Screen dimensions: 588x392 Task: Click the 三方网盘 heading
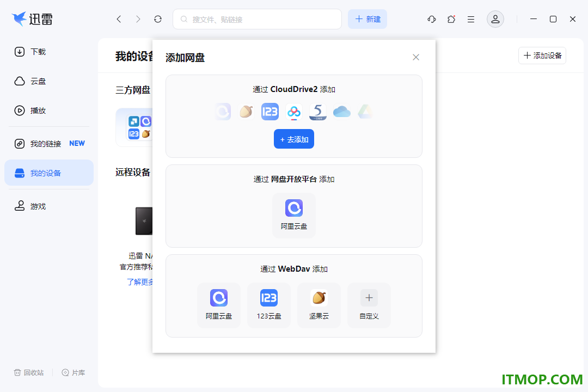click(133, 90)
